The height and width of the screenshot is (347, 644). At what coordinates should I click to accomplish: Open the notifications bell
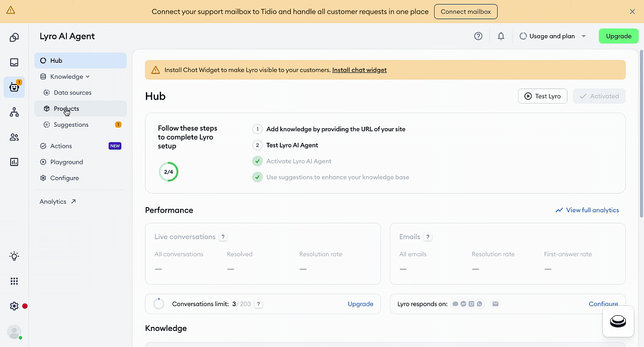pyautogui.click(x=501, y=36)
